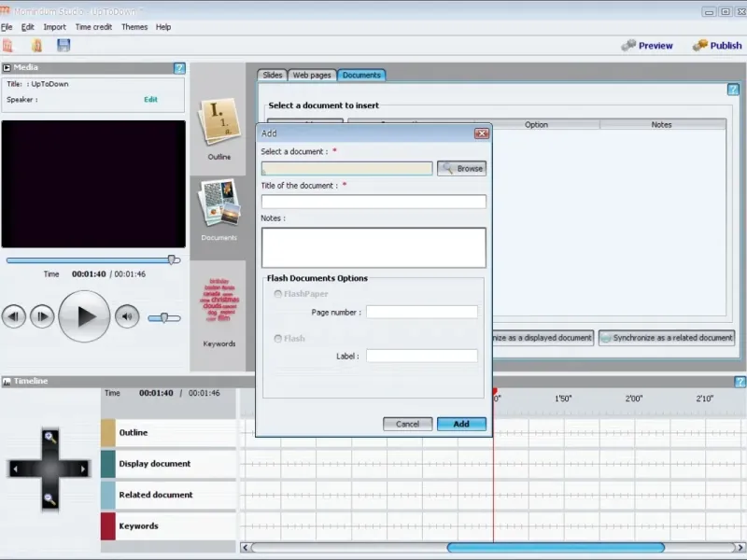This screenshot has width=747, height=560.
Task: Click Cancel in the Add dialog
Action: click(408, 424)
